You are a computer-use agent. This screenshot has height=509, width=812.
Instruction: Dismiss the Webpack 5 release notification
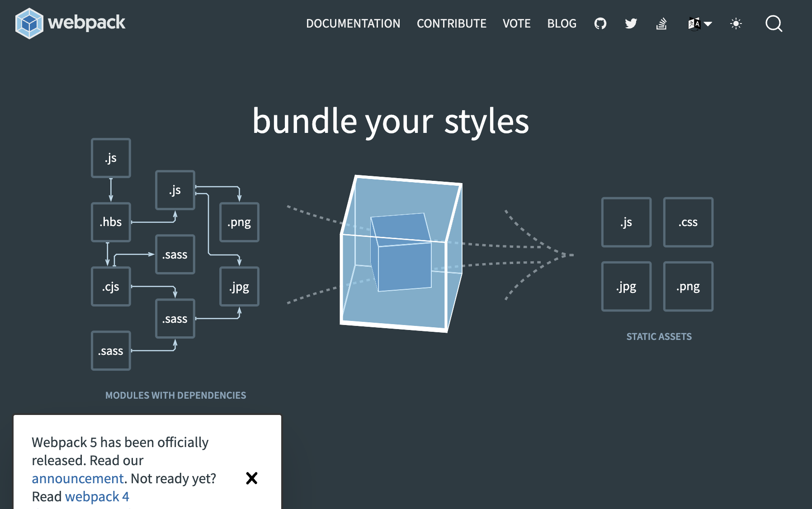pyautogui.click(x=252, y=478)
